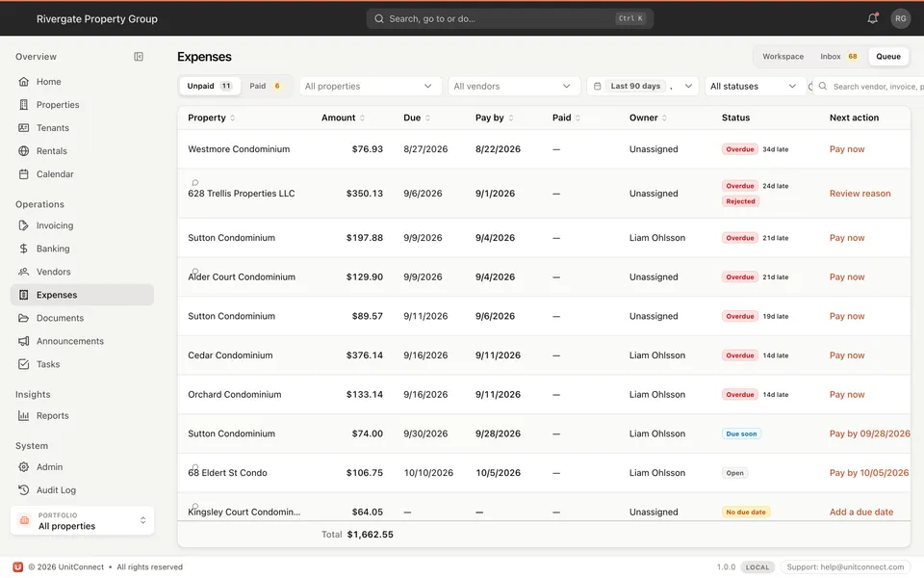Click the Rentals globe icon
Viewport: 924px width, 578px height.
tap(23, 151)
